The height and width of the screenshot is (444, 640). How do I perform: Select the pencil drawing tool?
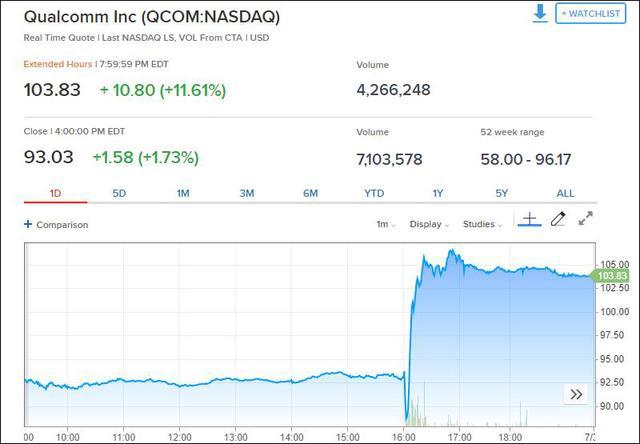coord(558,219)
